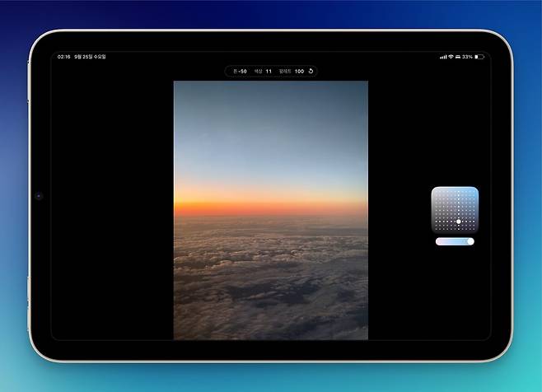
Task: Click the center of the dotted style pad
Action: point(455,210)
